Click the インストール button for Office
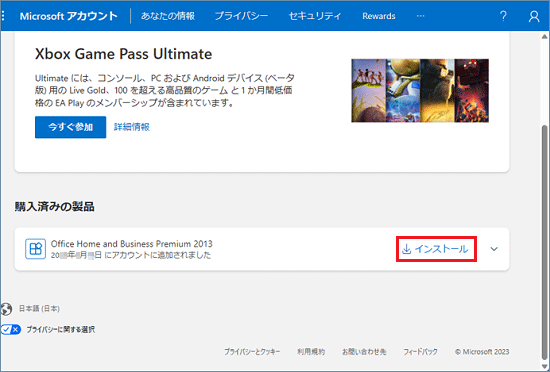This screenshot has height=372, width=550. pos(436,249)
